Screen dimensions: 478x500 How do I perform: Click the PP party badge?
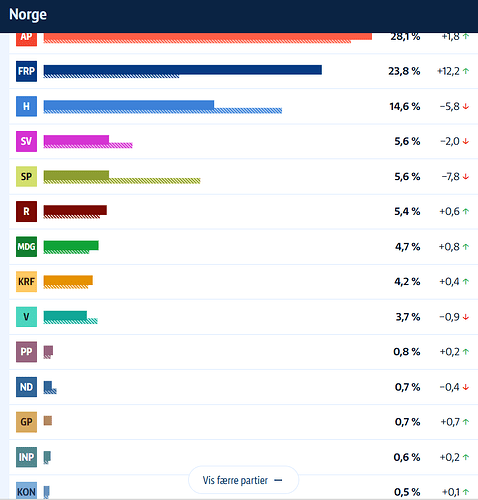(26, 352)
